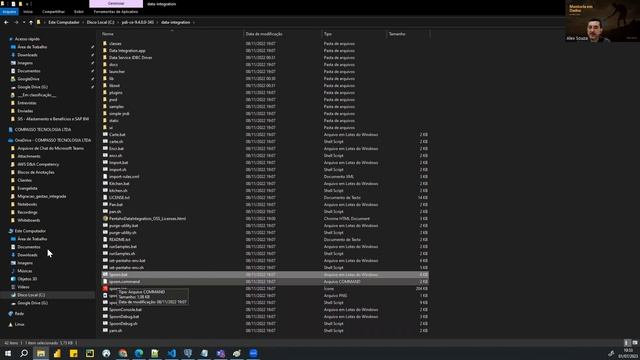Open Recordings folder in sidebar
640x360 pixels.
(27, 212)
